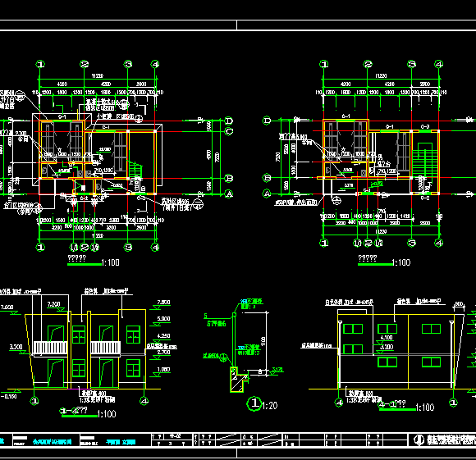Click axis bubble A left of right plan
The width and height of the screenshot is (476, 460).
267,194
